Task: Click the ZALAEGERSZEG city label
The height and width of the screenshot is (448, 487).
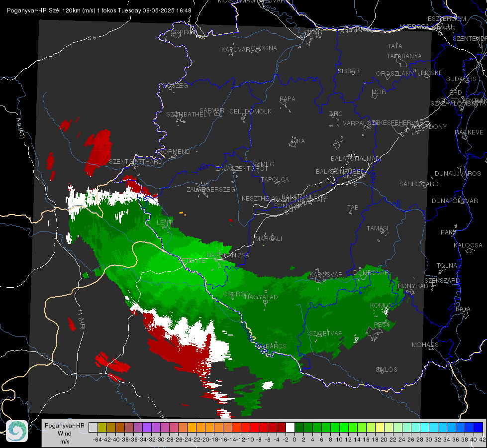Action: 211,189
